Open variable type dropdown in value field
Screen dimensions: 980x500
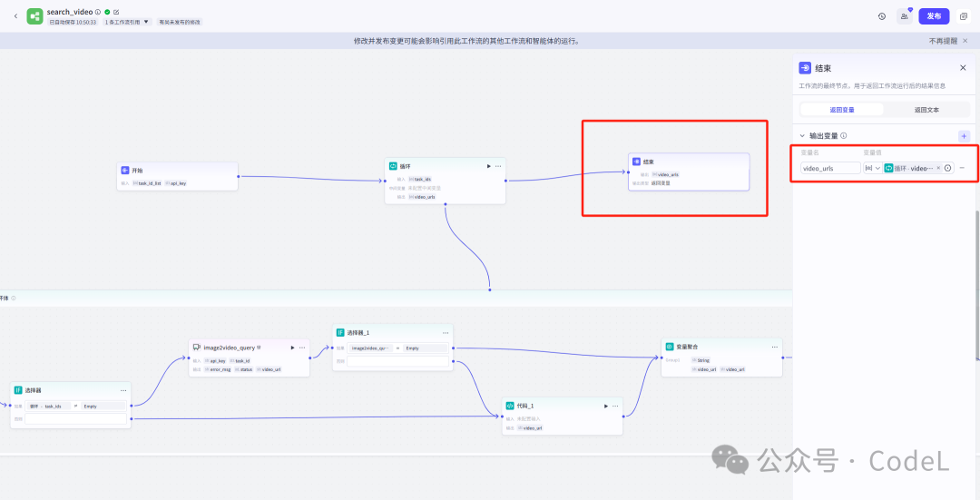[873, 168]
